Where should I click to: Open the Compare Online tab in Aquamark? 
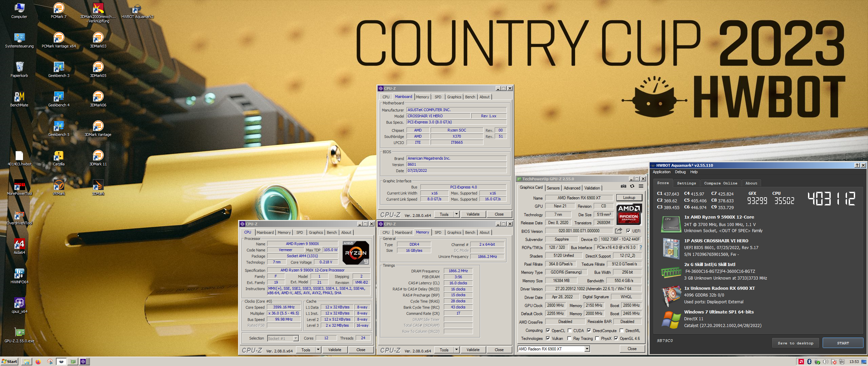(x=721, y=183)
